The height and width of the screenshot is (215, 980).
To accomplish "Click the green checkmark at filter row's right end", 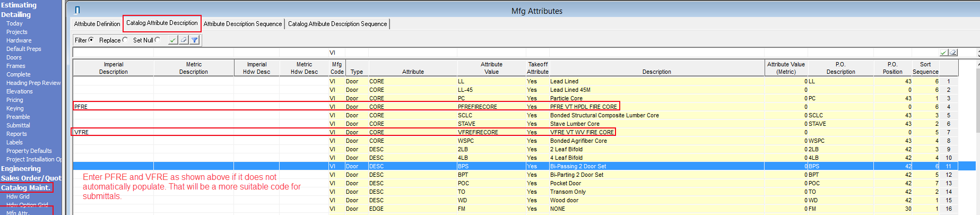I will point(943,53).
